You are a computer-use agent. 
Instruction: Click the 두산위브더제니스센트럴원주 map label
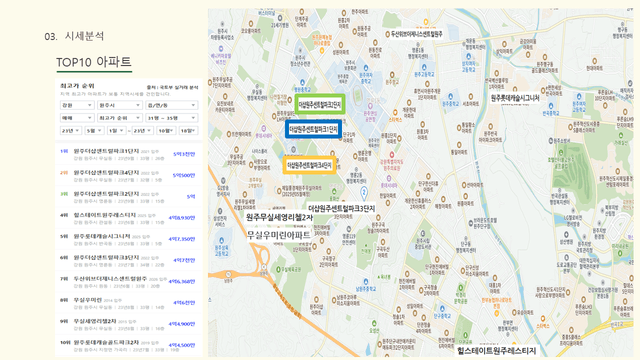[416, 35]
